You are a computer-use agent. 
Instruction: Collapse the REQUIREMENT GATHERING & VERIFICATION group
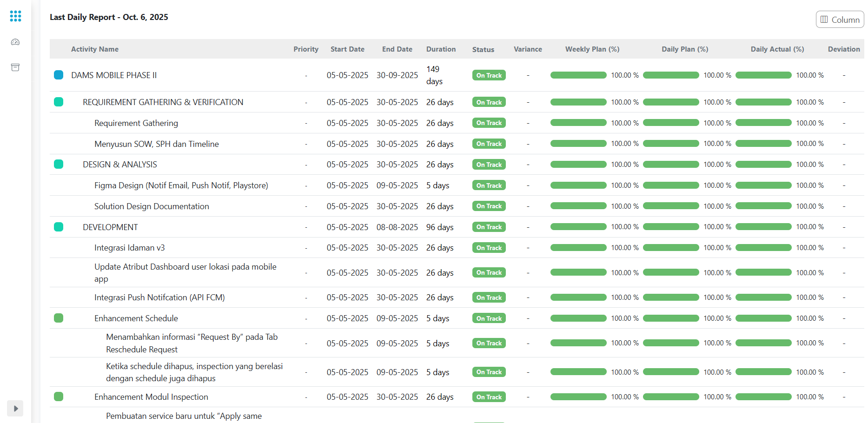click(x=59, y=102)
